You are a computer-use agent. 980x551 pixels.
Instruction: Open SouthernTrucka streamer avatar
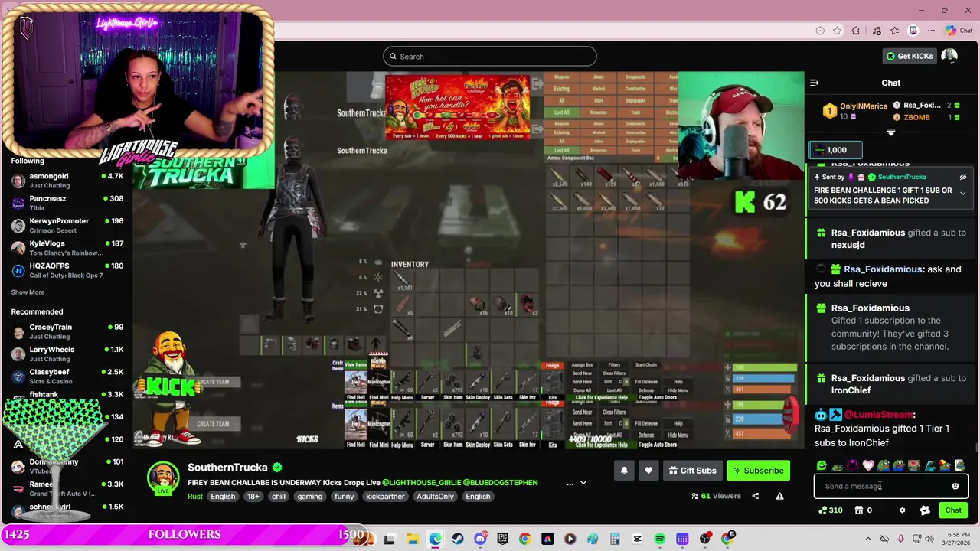(x=162, y=478)
